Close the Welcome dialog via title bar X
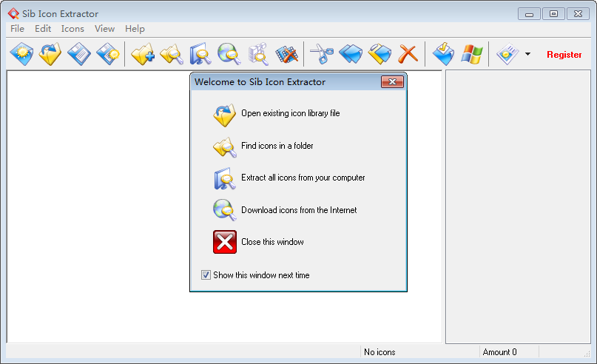Viewport: 597px width, 364px height. pyautogui.click(x=392, y=82)
